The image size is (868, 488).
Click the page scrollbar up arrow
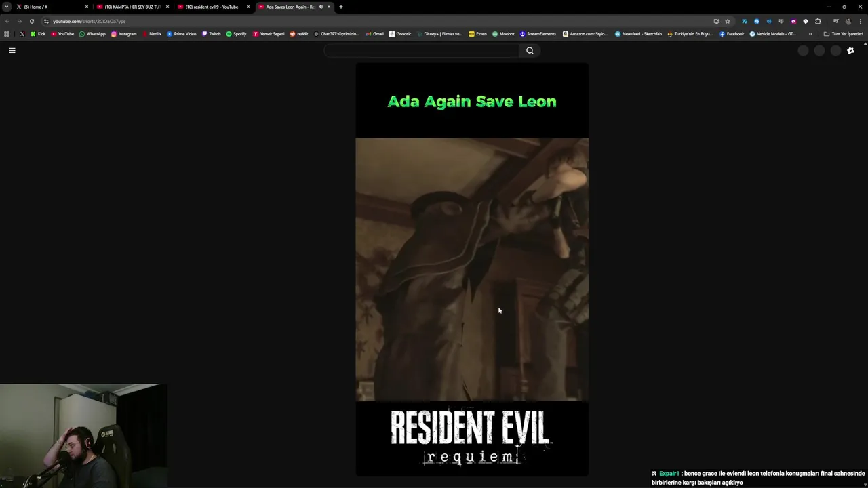click(865, 43)
